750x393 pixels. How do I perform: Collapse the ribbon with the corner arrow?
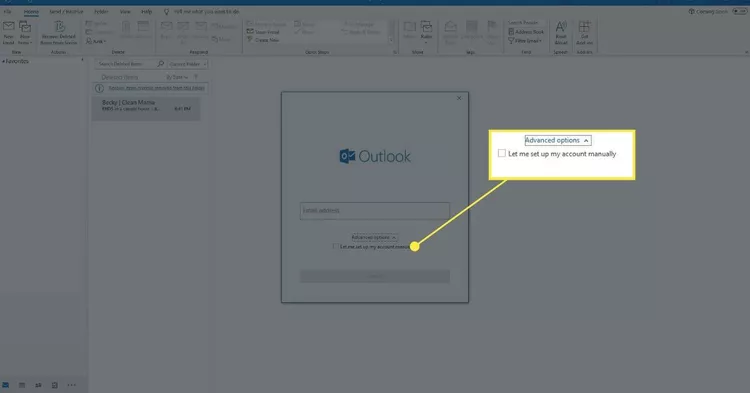coord(746,52)
